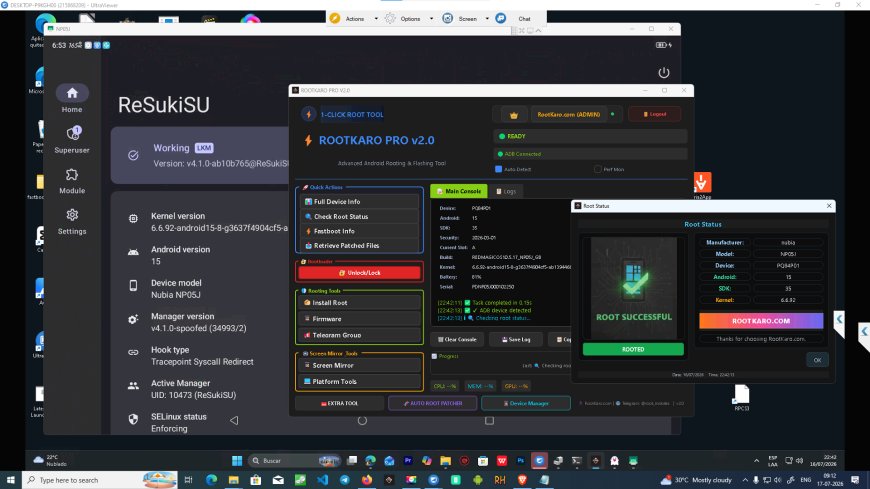The height and width of the screenshot is (489, 870).
Task: Tap the Working status card in ReSukiSU
Action: coord(201,155)
